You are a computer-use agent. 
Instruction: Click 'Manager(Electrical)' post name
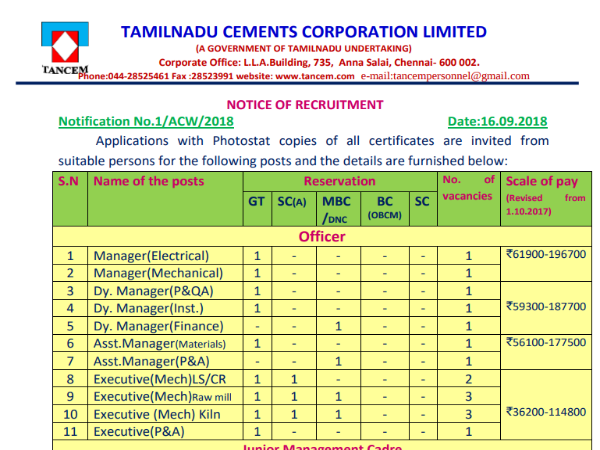151,256
